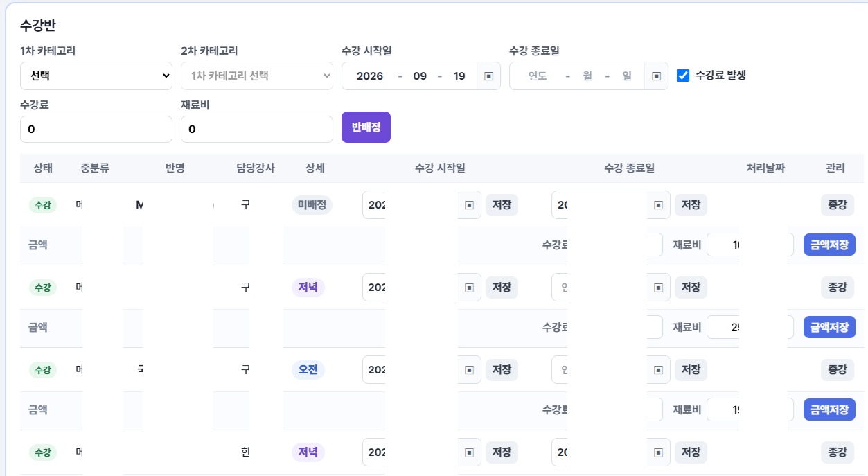Click the purple 반배정 button
This screenshot has height=476, width=868.
[366, 127]
